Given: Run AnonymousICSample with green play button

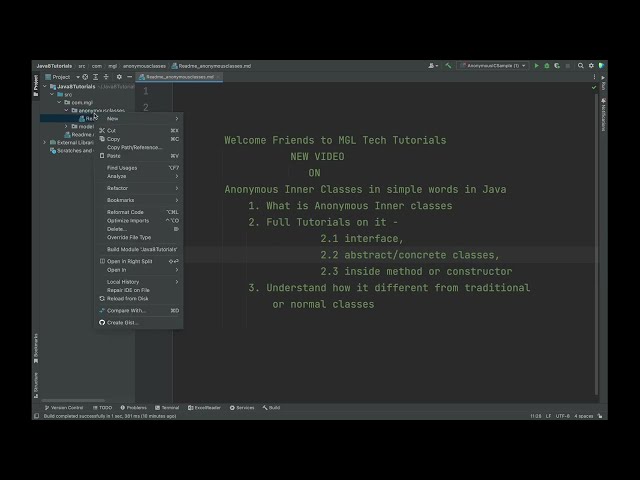Looking at the screenshot, I should coord(536,66).
